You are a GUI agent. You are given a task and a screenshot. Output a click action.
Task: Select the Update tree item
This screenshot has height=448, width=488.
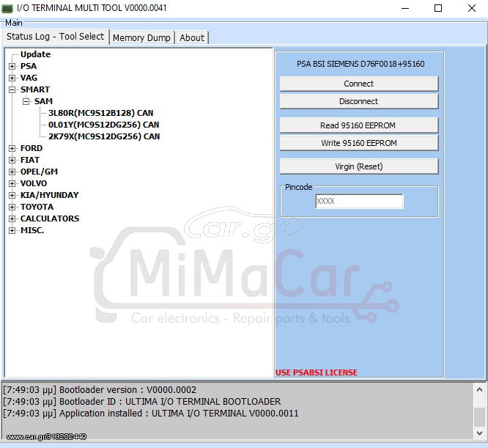point(35,54)
